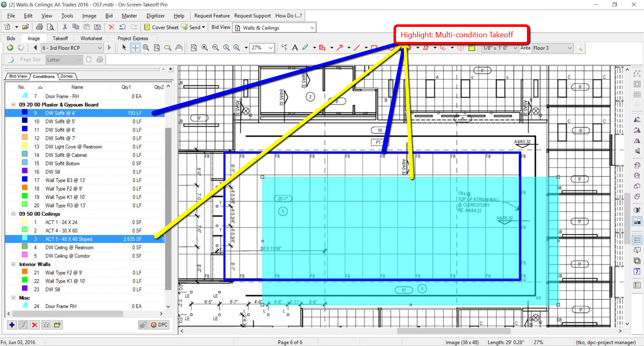Collapse the Interior Walls group
644x346 pixels.
(x=13, y=264)
